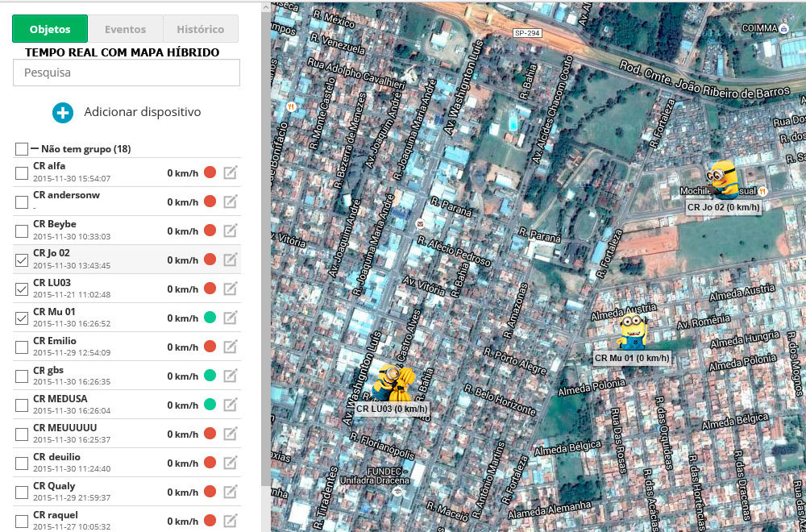
Task: Open edit icon for CR alfa
Action: 231,172
